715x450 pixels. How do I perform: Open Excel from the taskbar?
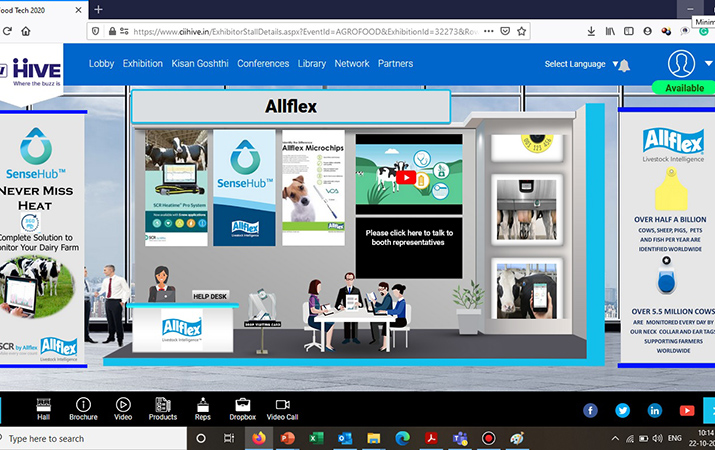316,438
